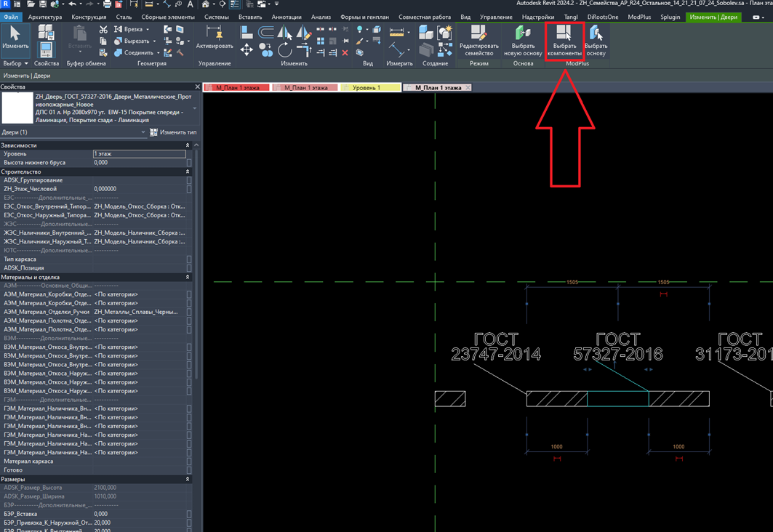Activate the Move tool icon
The image size is (773, 532).
[x=247, y=49]
